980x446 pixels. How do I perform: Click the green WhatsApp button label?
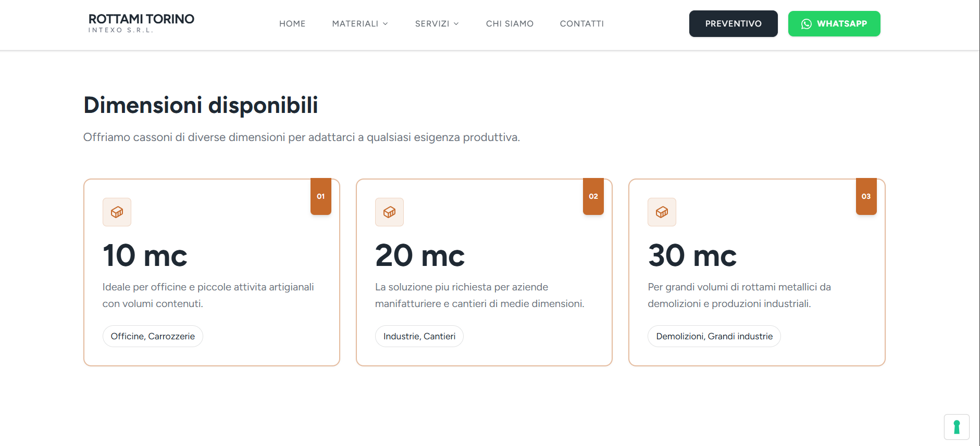tap(842, 24)
